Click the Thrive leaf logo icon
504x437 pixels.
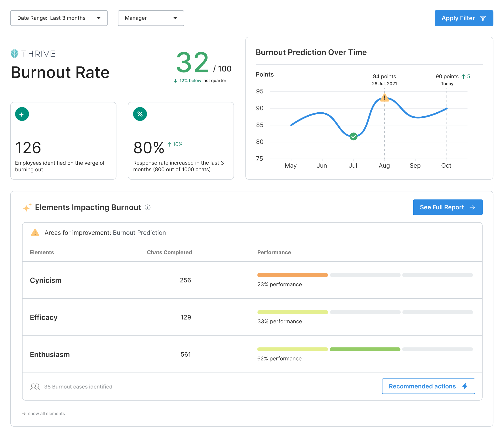point(14,54)
